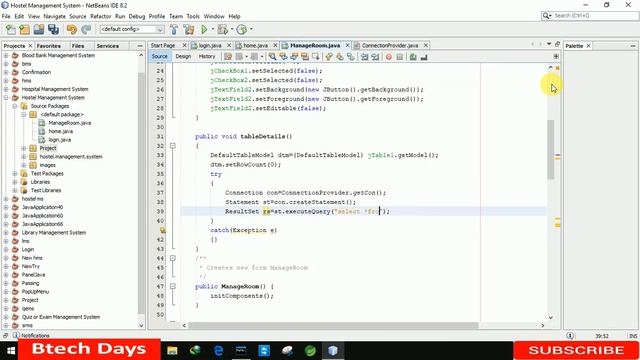Image resolution: width=640 pixels, height=360 pixels.
Task: Collapse code fold at line 32
Action: coord(173,146)
